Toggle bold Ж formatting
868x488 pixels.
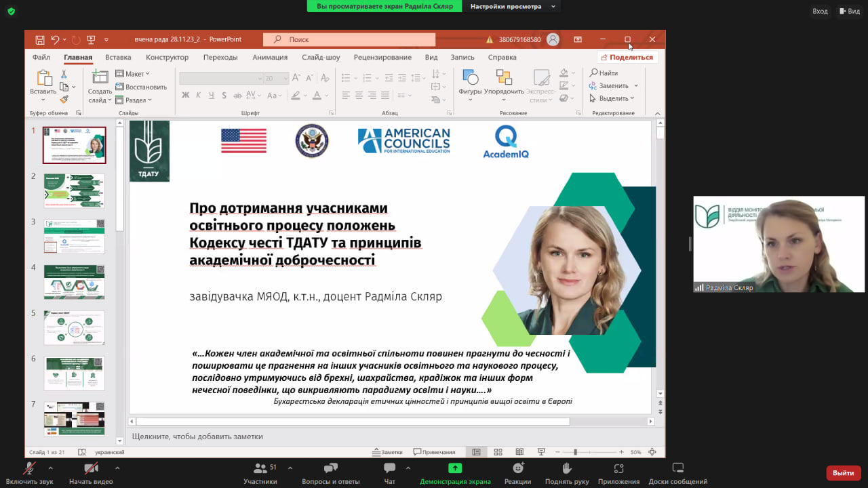[x=185, y=95]
